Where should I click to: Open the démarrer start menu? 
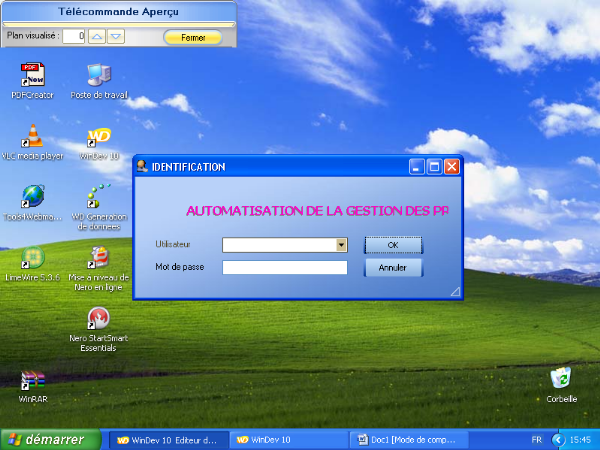pos(51,439)
